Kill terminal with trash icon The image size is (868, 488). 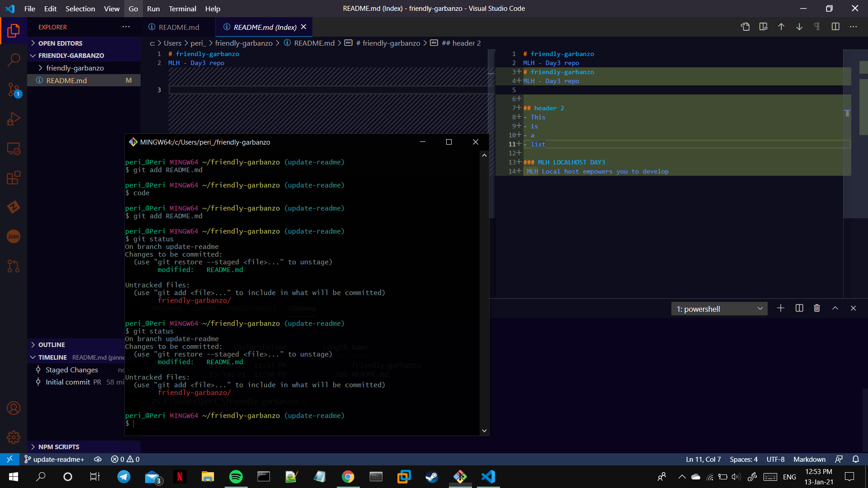(817, 308)
